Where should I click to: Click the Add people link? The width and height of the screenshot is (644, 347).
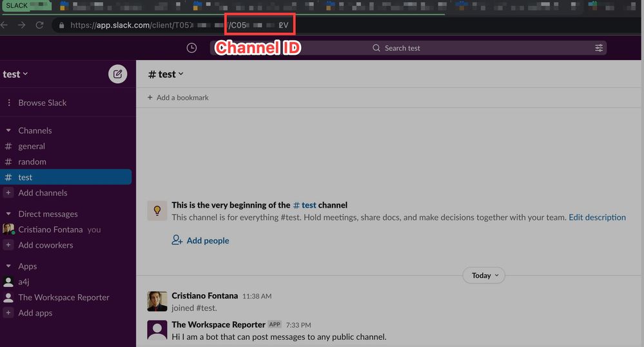tap(208, 241)
